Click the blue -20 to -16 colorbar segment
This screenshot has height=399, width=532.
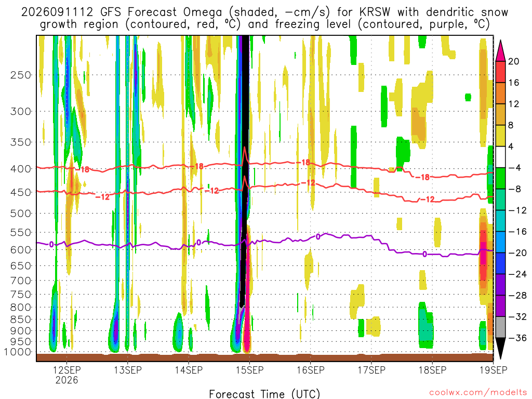pos(500,242)
